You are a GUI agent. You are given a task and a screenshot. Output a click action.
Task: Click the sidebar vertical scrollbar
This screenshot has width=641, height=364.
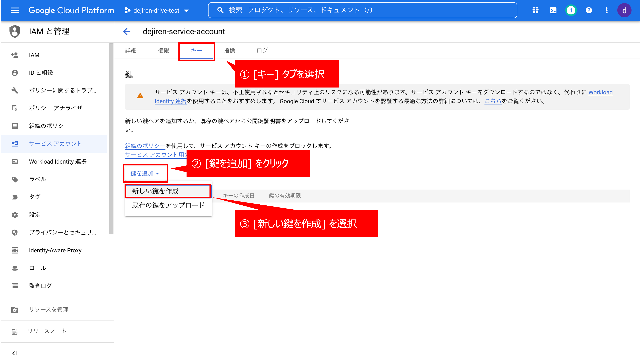coord(111,139)
